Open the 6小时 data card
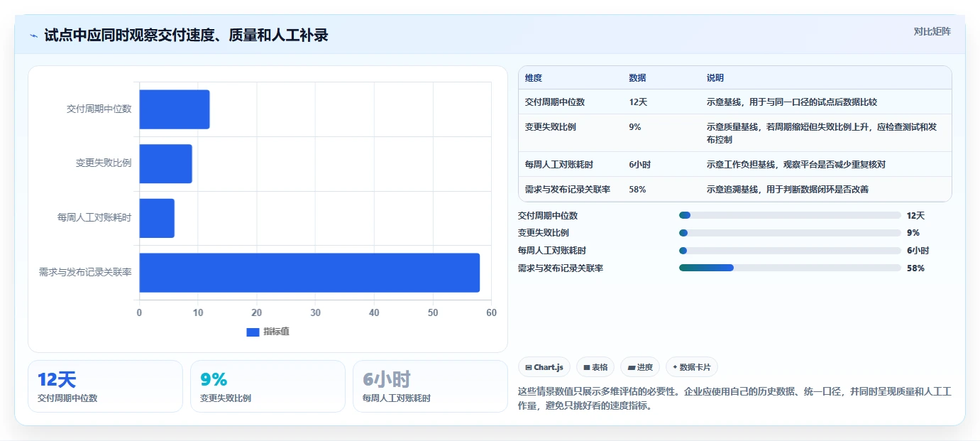The height and width of the screenshot is (441, 980). pos(430,386)
